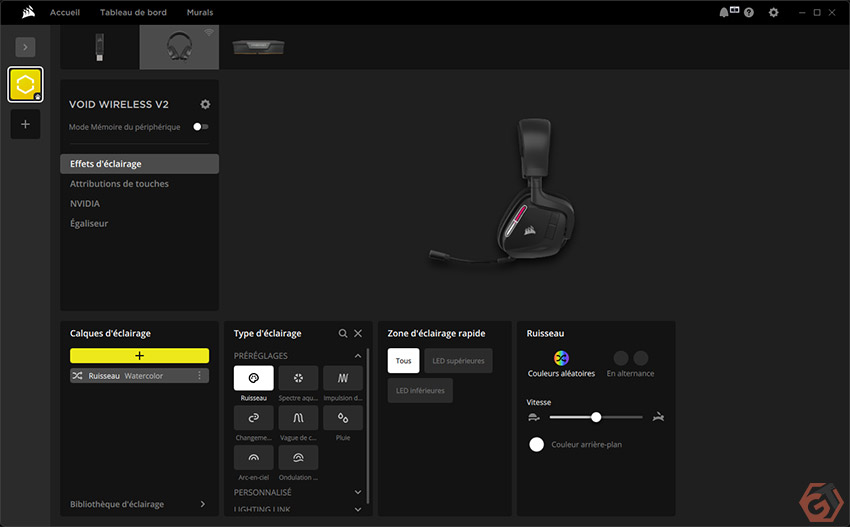Screen dimensions: 850x527
Task: Select the Arc-en-ciel lighting preset
Action: (x=253, y=458)
